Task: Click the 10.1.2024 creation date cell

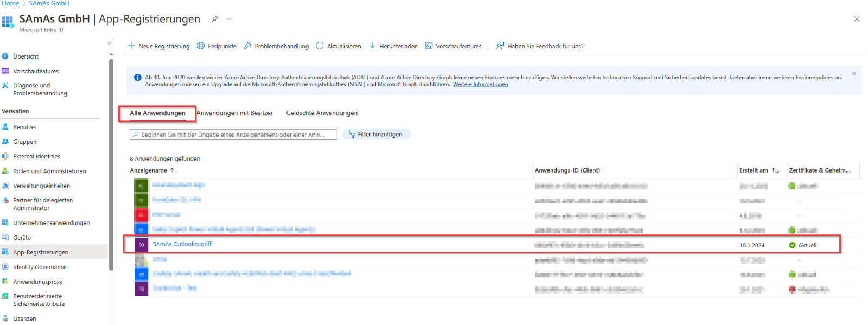Action: [x=752, y=245]
